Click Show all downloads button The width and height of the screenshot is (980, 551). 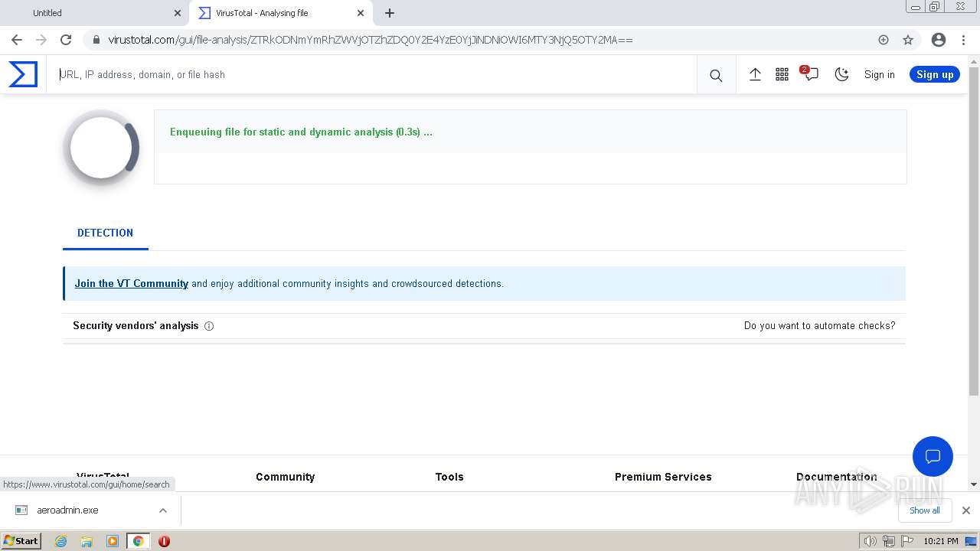click(x=924, y=510)
